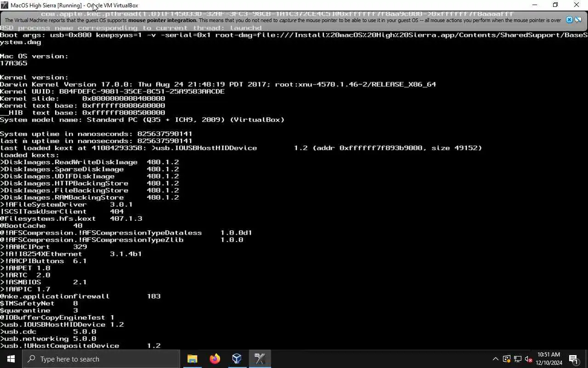Open the Action Center notifications icon

573,359
